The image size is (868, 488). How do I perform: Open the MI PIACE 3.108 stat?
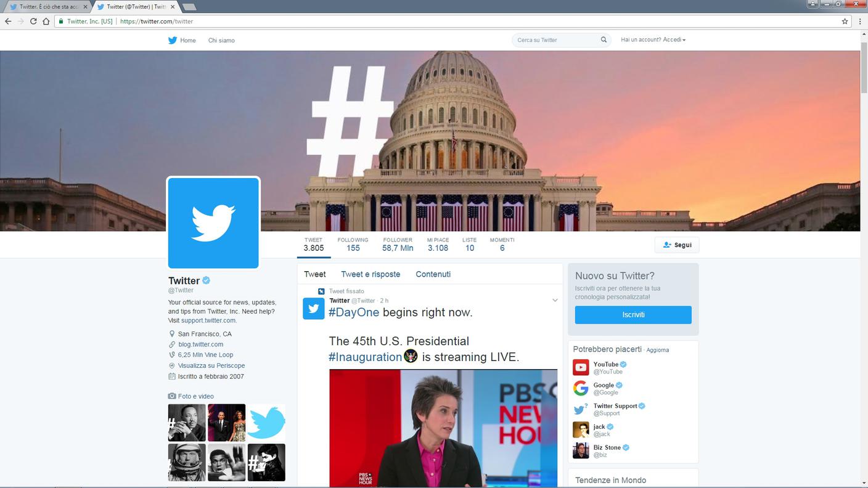click(x=438, y=245)
